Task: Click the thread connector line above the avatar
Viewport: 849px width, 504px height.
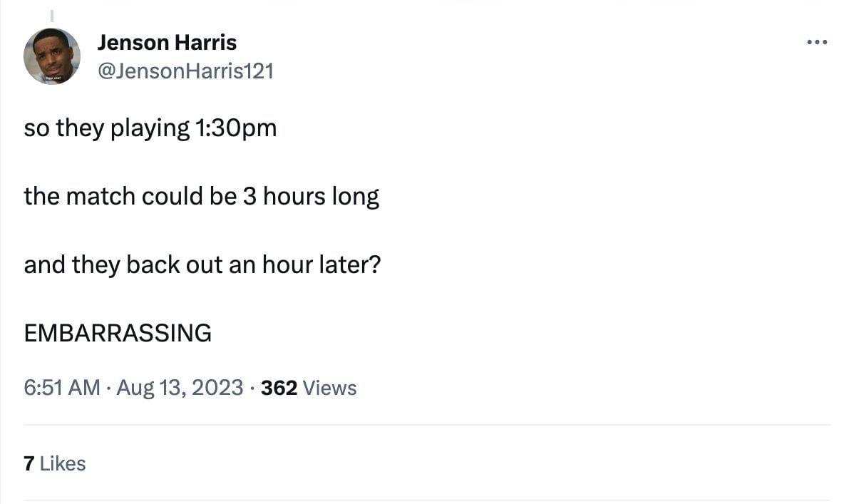Action: pyautogui.click(x=52, y=14)
